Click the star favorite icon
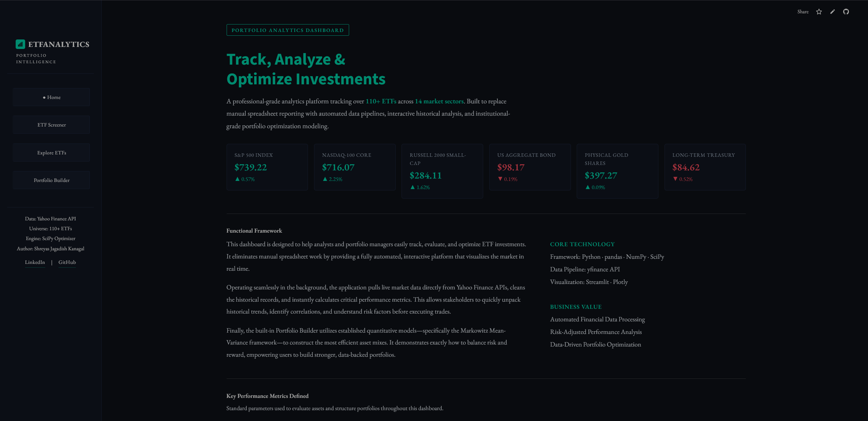The image size is (868, 421). [x=819, y=12]
